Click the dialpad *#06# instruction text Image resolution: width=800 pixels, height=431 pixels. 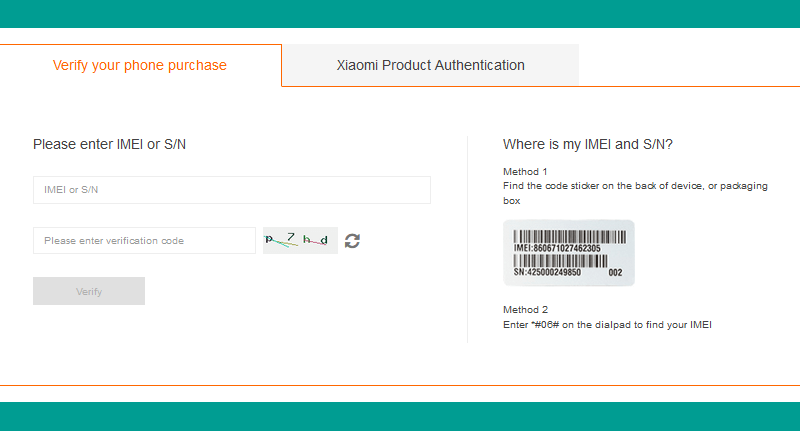tap(607, 325)
